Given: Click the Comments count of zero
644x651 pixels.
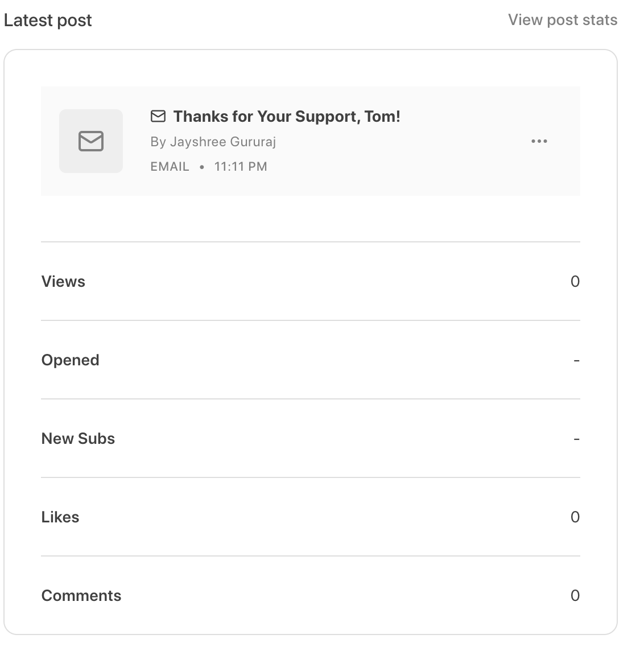Looking at the screenshot, I should (x=575, y=595).
